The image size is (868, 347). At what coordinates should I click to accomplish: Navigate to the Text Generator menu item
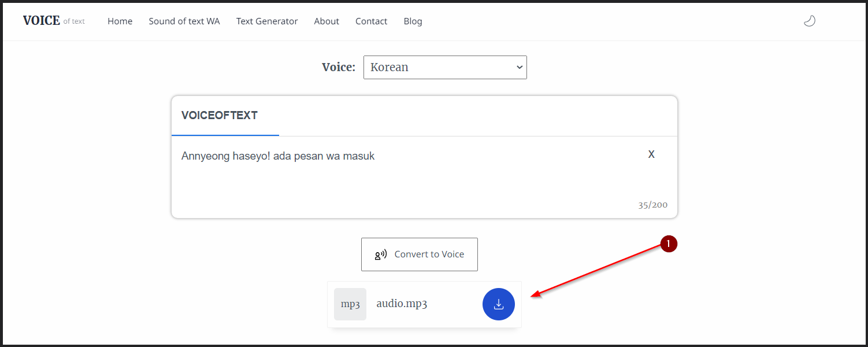point(266,21)
